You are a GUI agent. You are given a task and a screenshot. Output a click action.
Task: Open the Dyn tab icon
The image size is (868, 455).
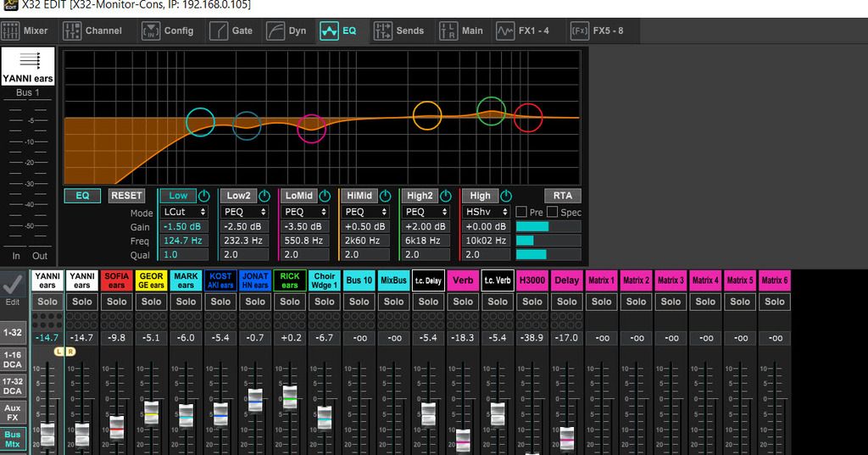[275, 31]
